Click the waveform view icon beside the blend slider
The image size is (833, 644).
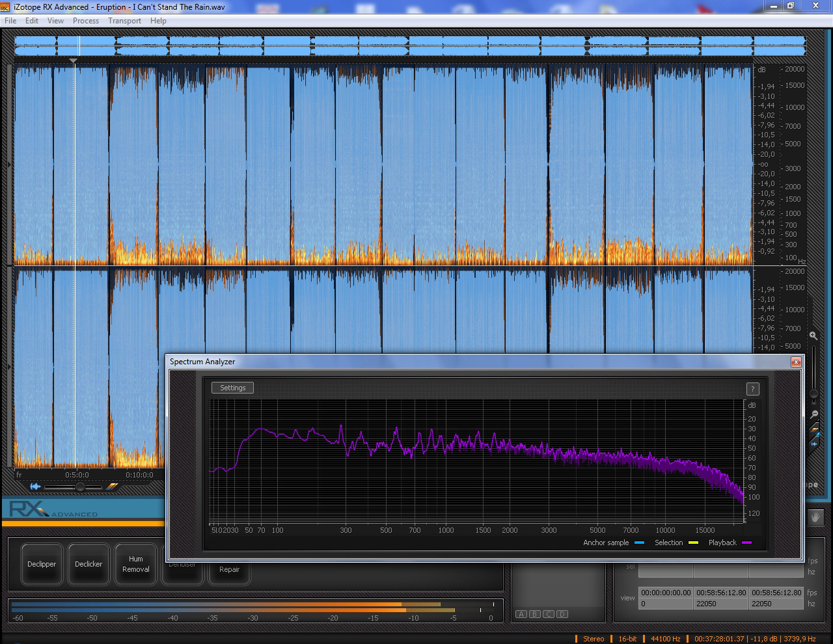click(35, 487)
